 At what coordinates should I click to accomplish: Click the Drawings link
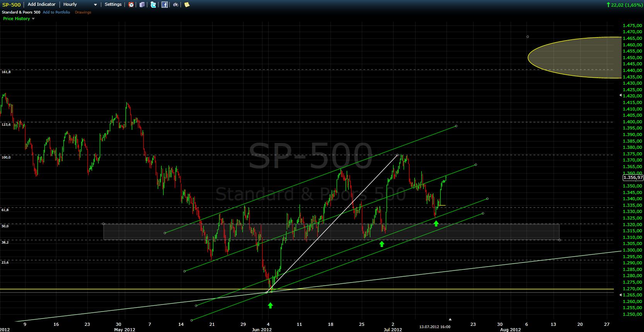coord(83,12)
